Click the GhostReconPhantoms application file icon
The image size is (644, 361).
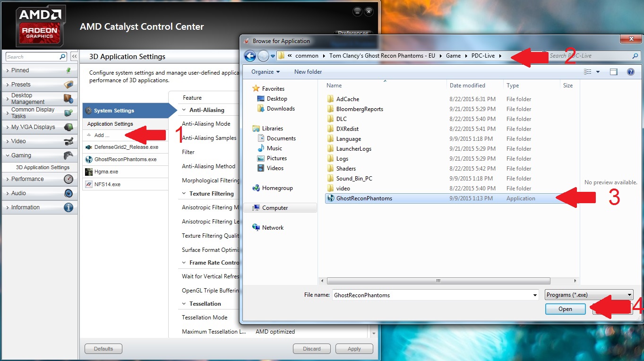coord(330,198)
